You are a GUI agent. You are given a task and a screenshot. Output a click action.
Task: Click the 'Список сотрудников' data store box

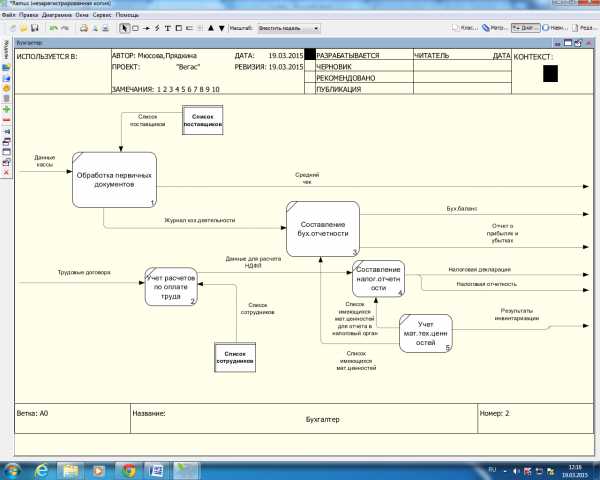[235, 355]
